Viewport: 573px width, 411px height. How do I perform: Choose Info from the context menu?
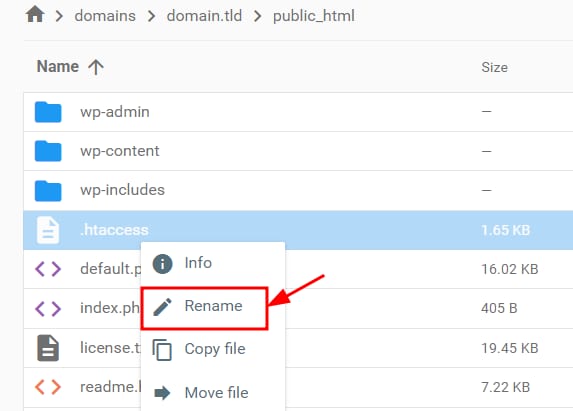point(213,263)
